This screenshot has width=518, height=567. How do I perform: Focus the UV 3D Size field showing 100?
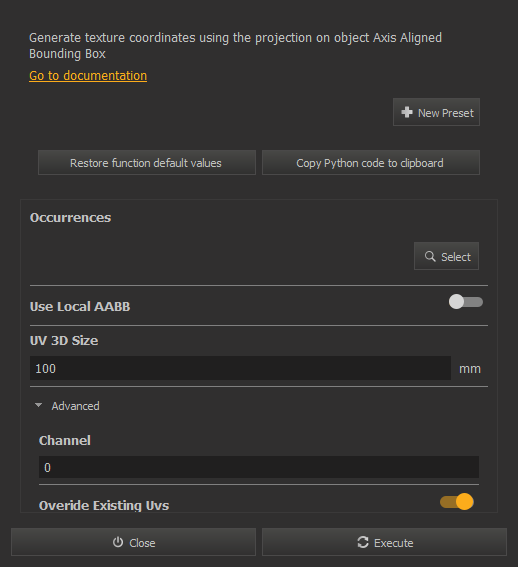[240, 368]
